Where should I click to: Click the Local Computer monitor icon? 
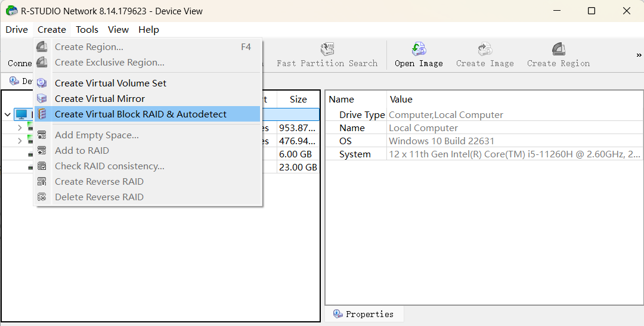(22, 114)
